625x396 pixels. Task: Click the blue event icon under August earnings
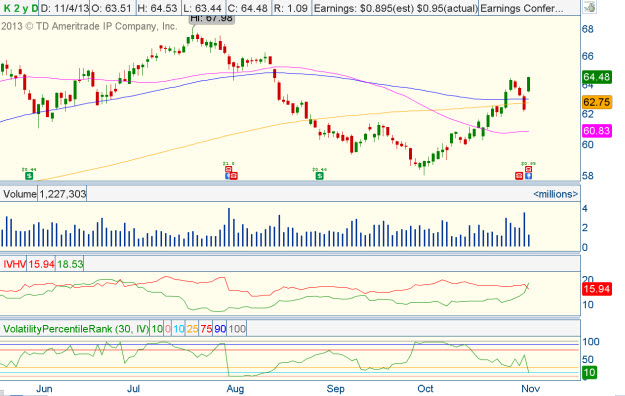click(x=228, y=175)
